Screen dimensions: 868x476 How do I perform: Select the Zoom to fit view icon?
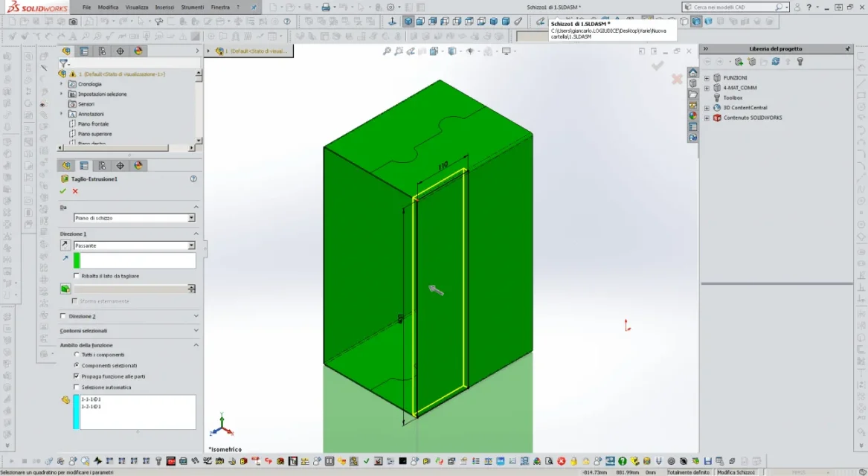tap(387, 51)
